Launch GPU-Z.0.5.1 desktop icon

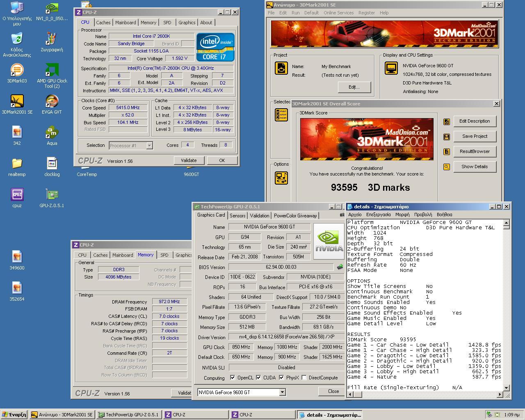click(52, 195)
